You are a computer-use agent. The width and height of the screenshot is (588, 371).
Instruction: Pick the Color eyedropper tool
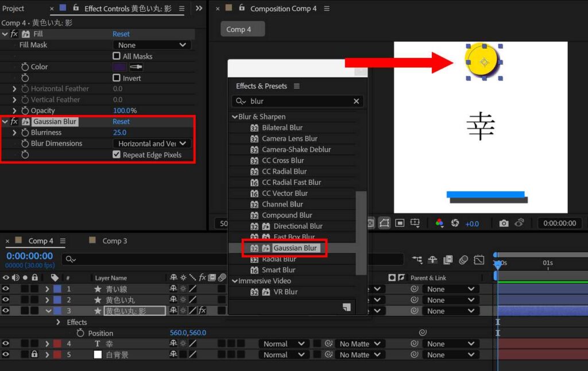pyautogui.click(x=136, y=67)
